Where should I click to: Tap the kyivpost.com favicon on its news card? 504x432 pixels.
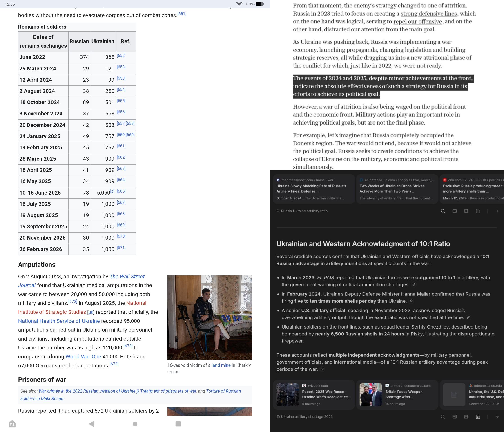click(x=304, y=385)
